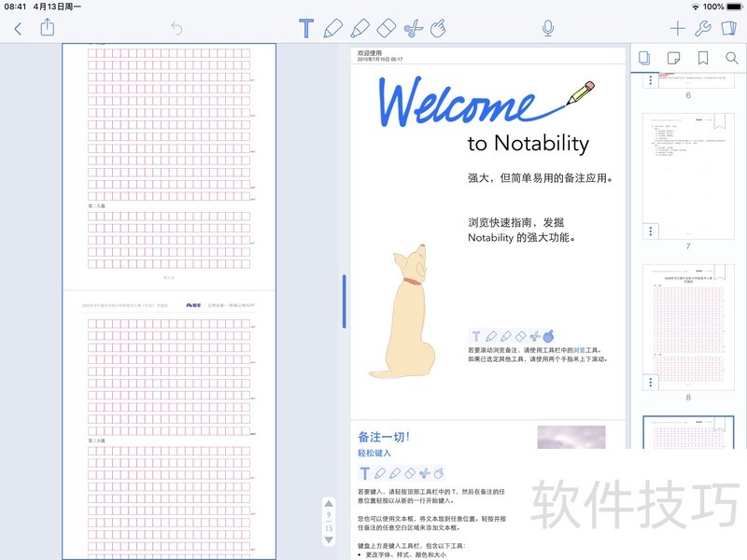The height and width of the screenshot is (560, 747).
Task: Open options menu for page 8 thumbnail
Action: click(x=651, y=383)
